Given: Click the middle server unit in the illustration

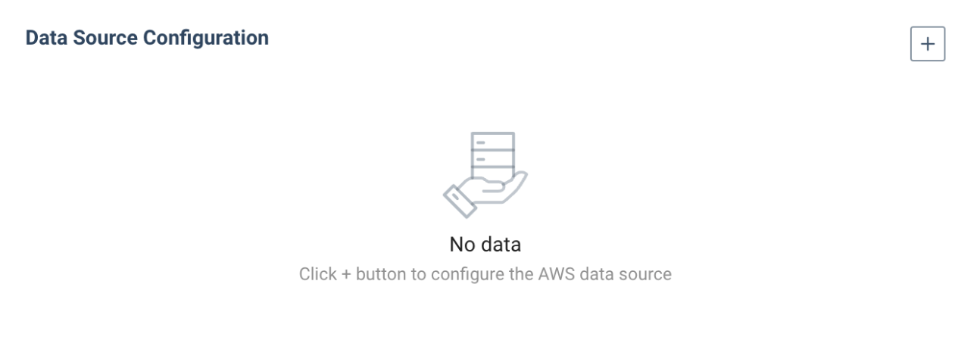Looking at the screenshot, I should [492, 158].
